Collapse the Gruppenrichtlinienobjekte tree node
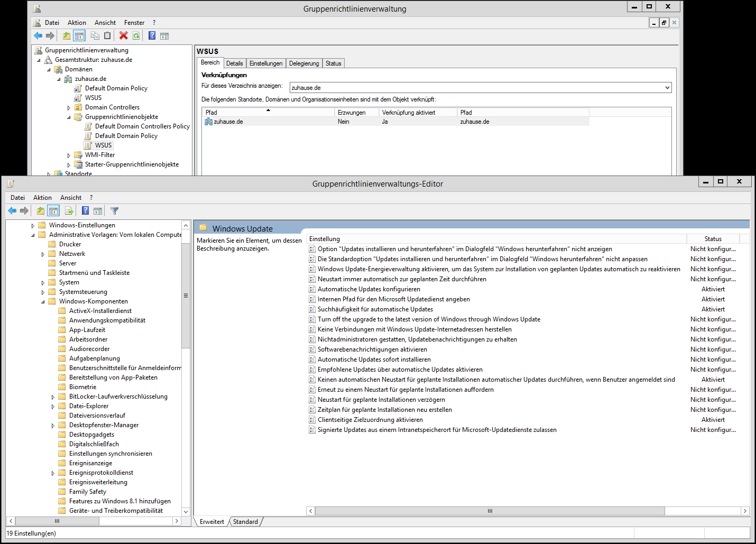 (69, 117)
